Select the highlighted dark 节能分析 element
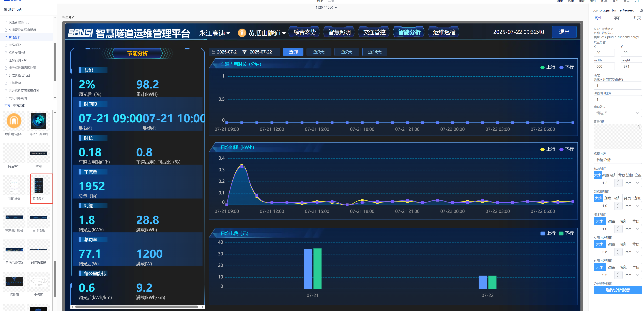Screen dimensions: 644x311 click(38, 185)
